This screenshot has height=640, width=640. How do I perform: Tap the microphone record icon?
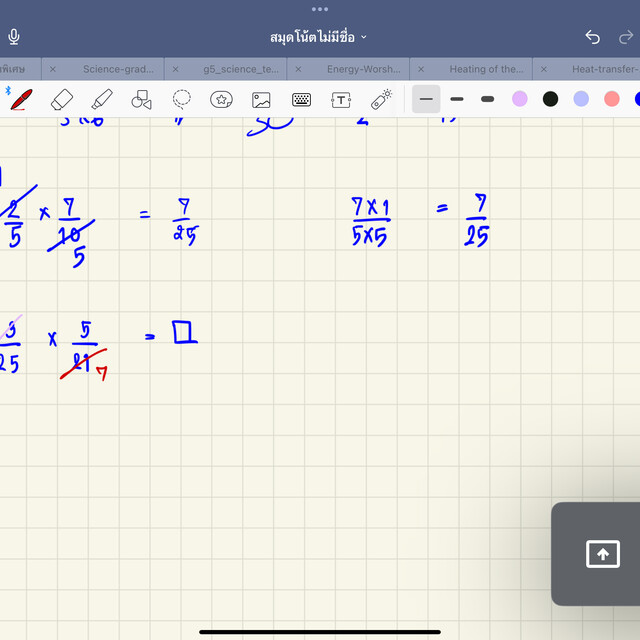tap(14, 37)
